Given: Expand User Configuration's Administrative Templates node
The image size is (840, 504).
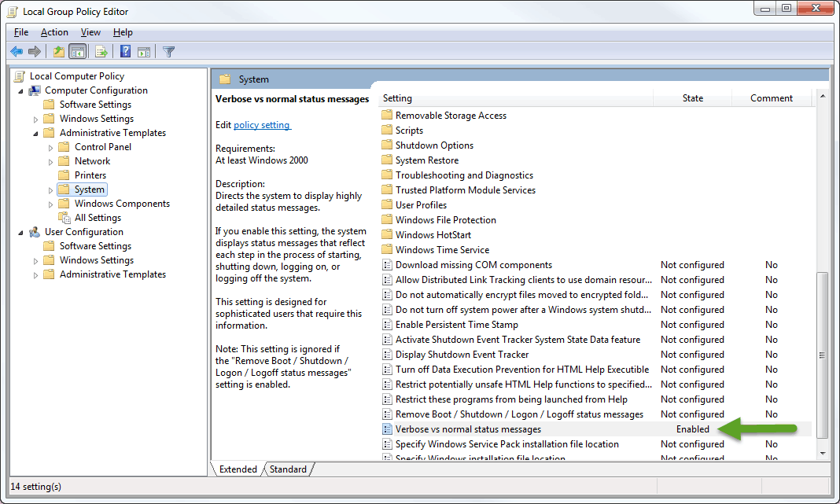Looking at the screenshot, I should click(36, 274).
